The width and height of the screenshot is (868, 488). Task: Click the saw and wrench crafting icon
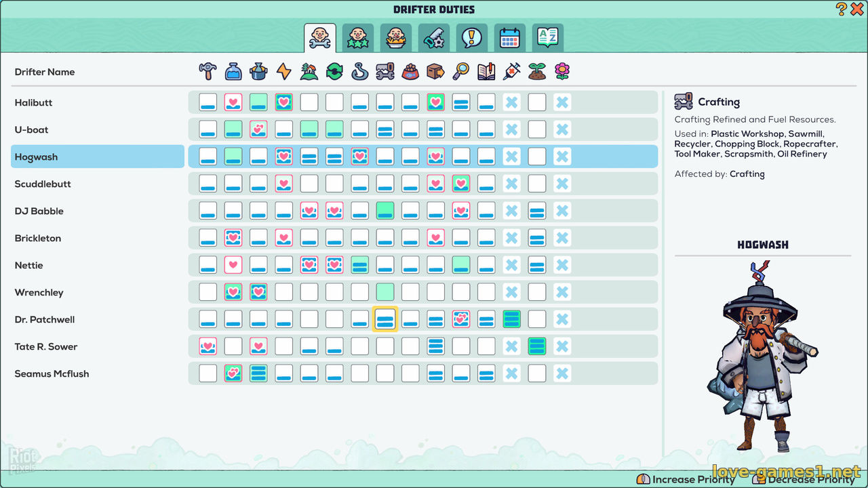click(x=385, y=71)
